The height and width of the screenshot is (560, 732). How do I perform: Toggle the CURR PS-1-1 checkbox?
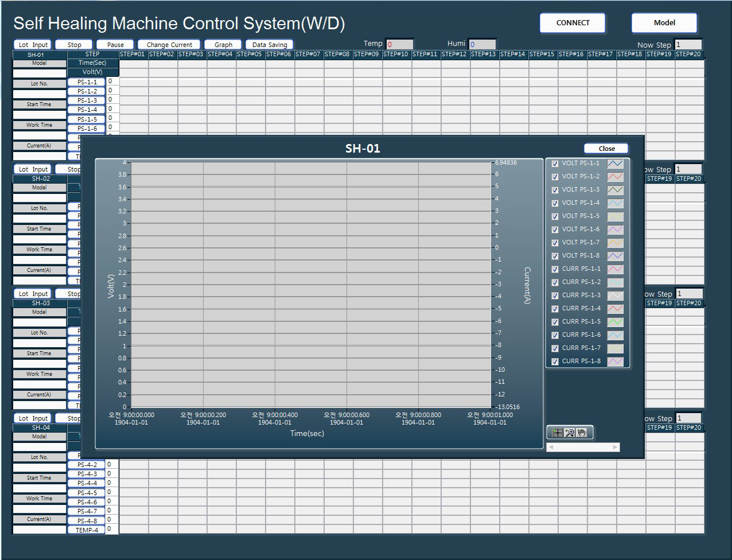[555, 269]
